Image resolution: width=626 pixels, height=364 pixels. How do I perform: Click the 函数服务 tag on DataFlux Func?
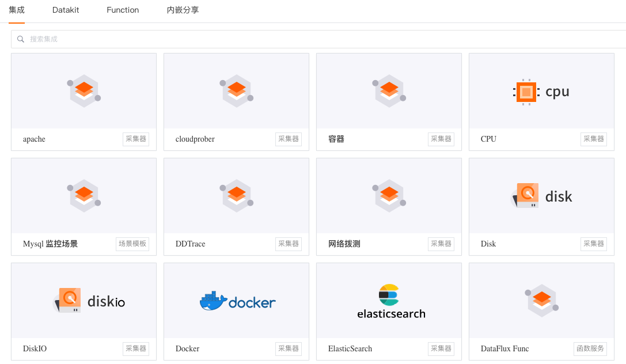[x=590, y=348]
